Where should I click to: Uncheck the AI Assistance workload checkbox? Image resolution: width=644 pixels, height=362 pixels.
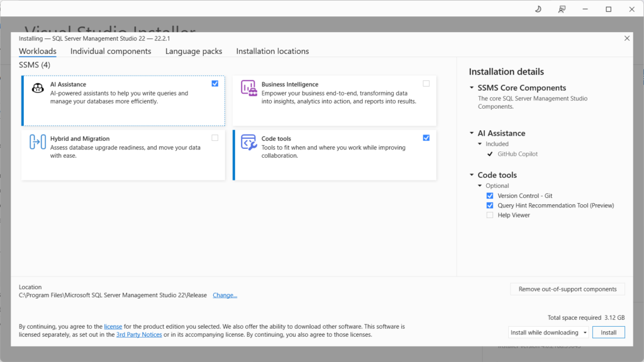click(x=215, y=83)
